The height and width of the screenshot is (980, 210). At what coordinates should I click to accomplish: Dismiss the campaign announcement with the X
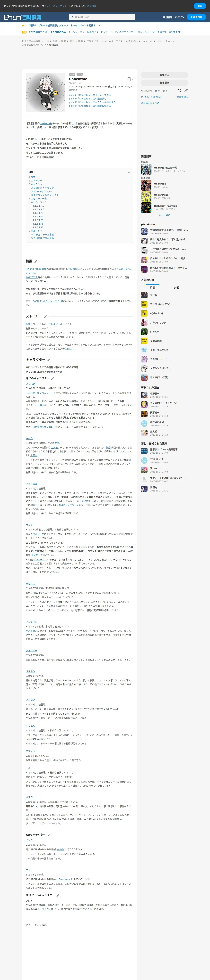[x=99, y=25]
